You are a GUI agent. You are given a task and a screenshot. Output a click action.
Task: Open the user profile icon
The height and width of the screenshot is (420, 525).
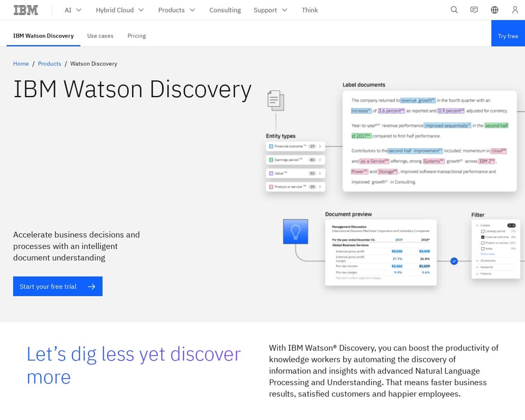[x=515, y=10]
